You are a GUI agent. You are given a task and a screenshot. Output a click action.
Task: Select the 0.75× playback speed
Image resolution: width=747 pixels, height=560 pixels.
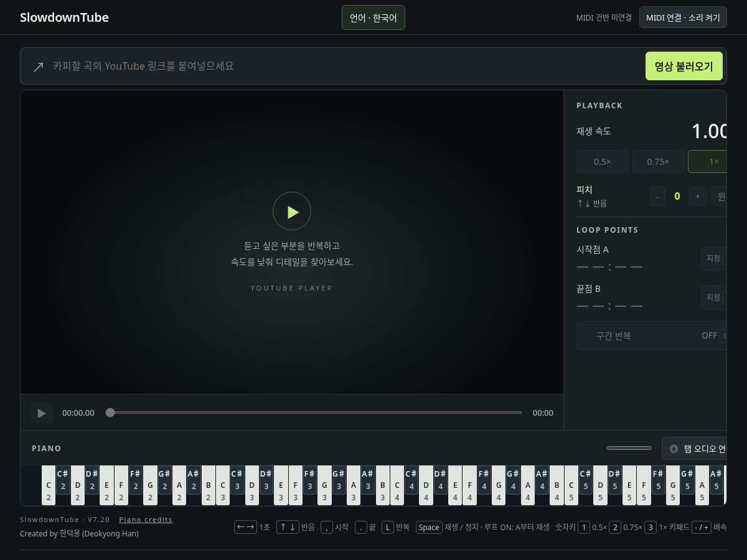[658, 161]
